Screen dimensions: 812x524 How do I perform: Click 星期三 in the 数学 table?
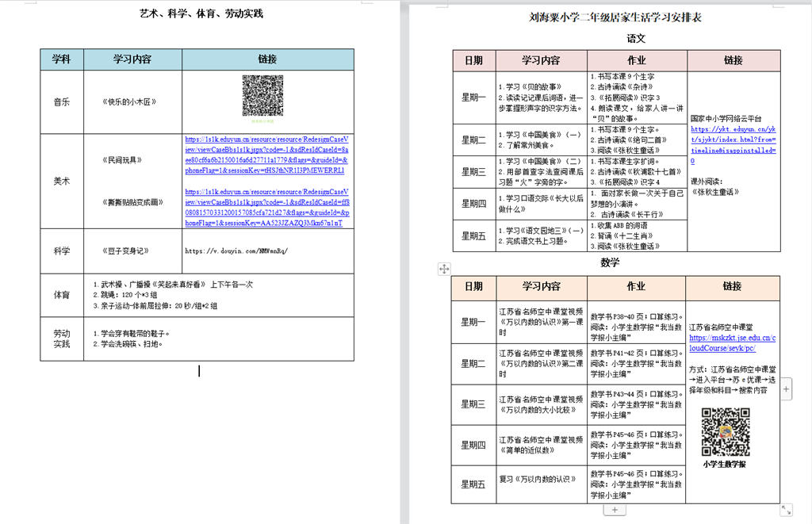[x=474, y=404]
